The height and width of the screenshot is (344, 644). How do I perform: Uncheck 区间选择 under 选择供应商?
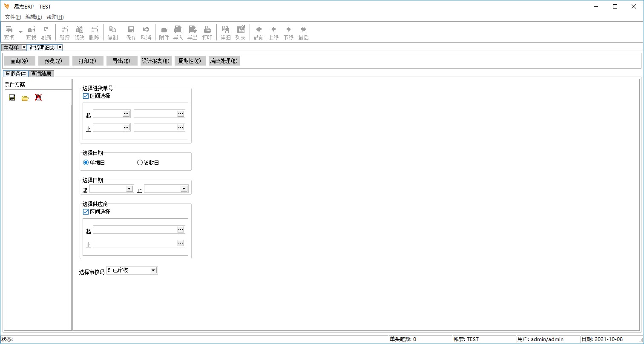[x=86, y=212]
